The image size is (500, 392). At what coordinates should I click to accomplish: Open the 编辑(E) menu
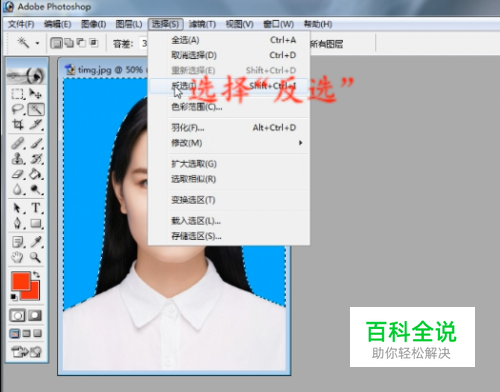58,24
